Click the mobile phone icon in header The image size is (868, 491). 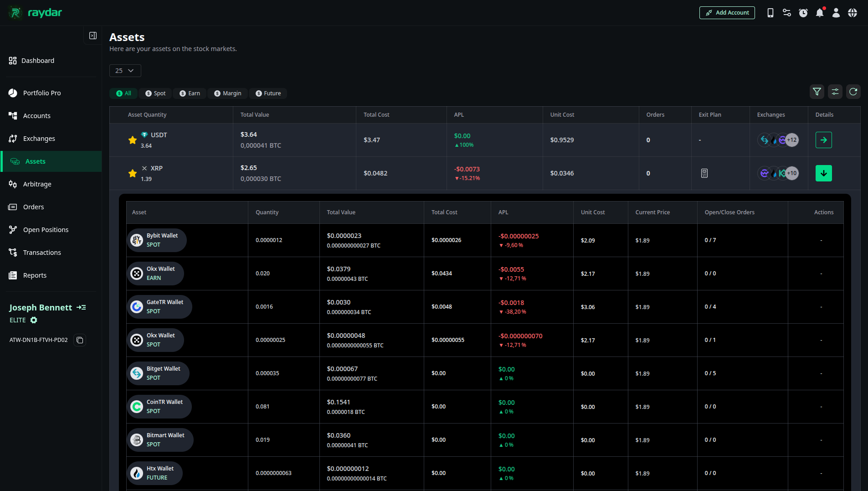(770, 12)
